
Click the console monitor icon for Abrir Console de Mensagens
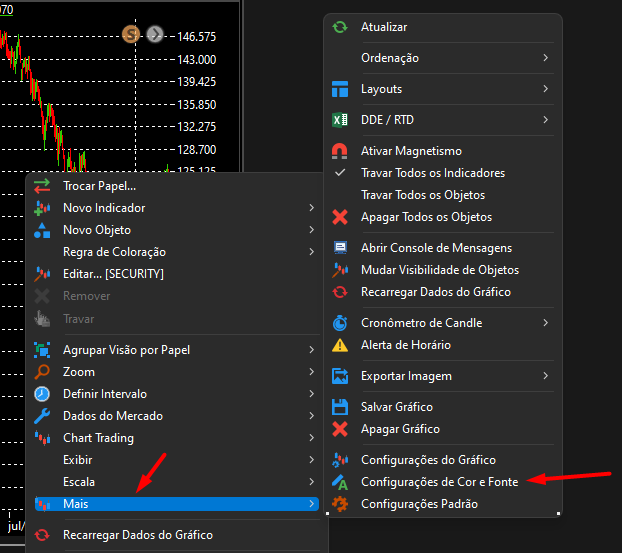pos(340,248)
